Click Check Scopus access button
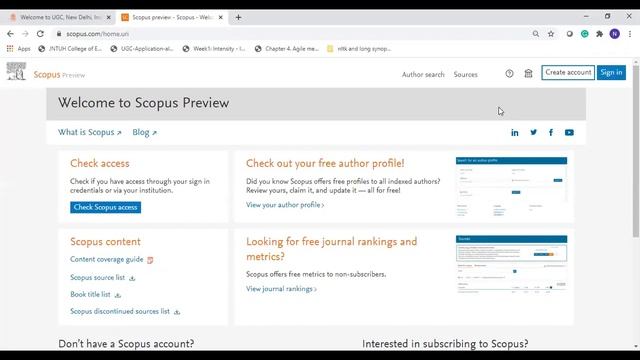This screenshot has height=360, width=640. pyautogui.click(x=105, y=207)
